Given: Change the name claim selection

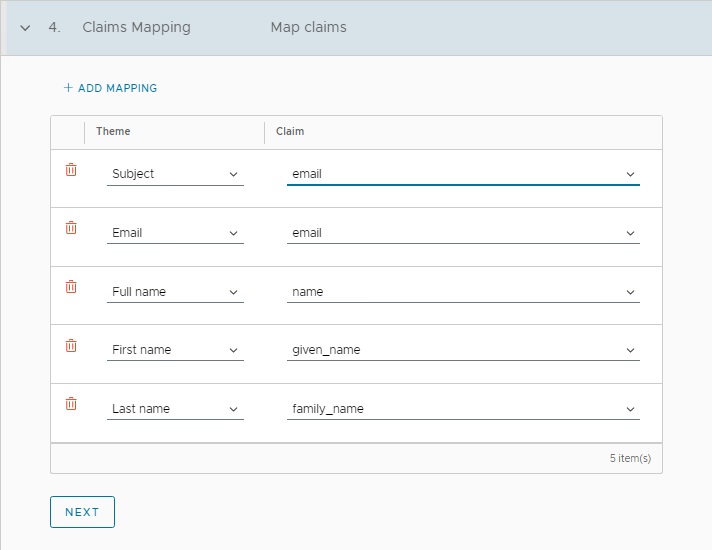Looking at the screenshot, I should click(463, 292).
